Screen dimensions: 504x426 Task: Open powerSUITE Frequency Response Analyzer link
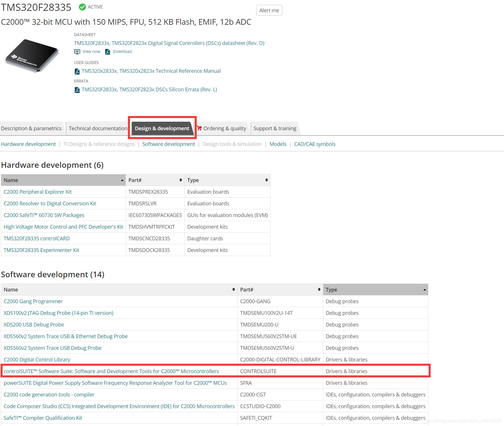tap(115, 383)
